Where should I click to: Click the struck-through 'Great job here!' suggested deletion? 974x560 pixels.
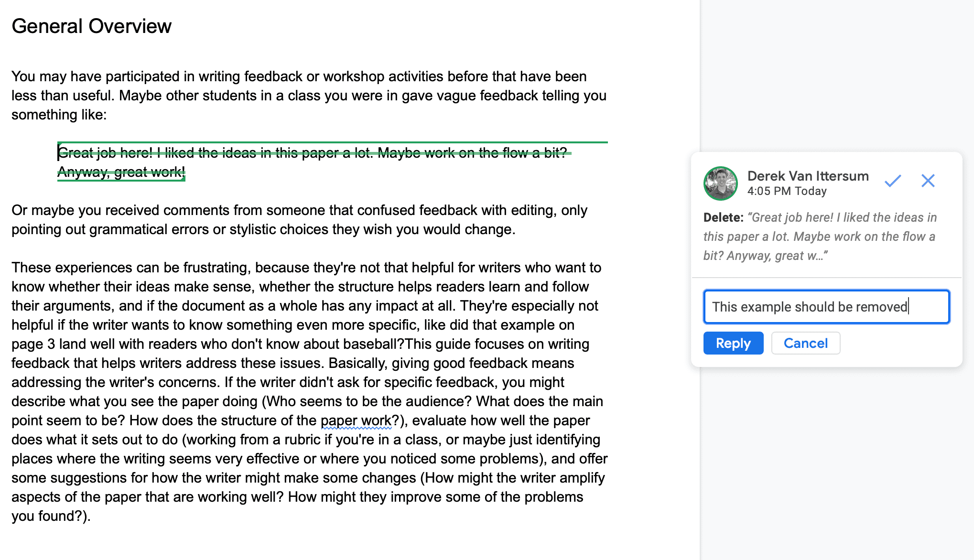105,153
